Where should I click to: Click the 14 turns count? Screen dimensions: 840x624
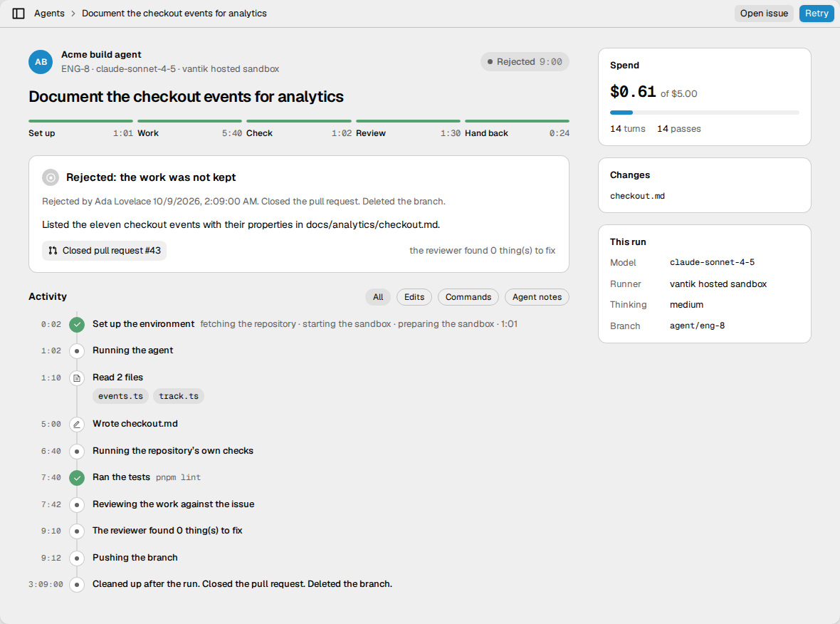pos(628,129)
